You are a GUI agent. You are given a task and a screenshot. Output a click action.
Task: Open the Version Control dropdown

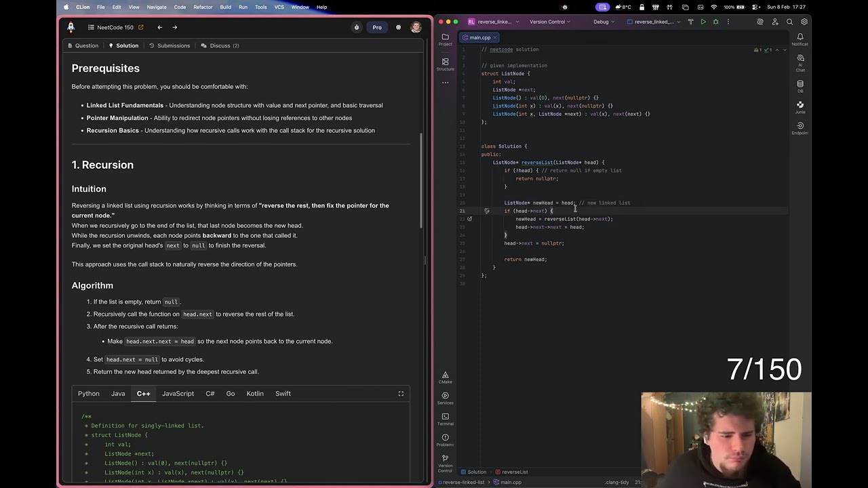coord(550,22)
